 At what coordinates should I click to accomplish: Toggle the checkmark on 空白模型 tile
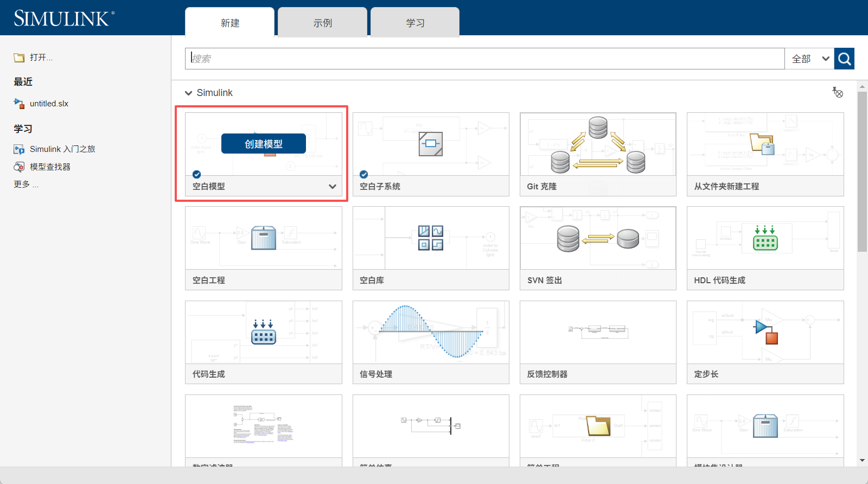197,174
